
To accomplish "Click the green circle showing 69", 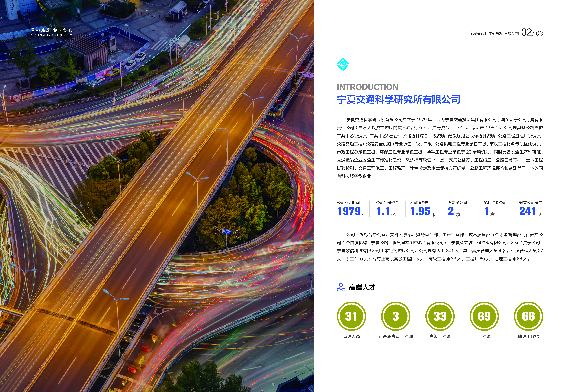I will [x=484, y=316].
